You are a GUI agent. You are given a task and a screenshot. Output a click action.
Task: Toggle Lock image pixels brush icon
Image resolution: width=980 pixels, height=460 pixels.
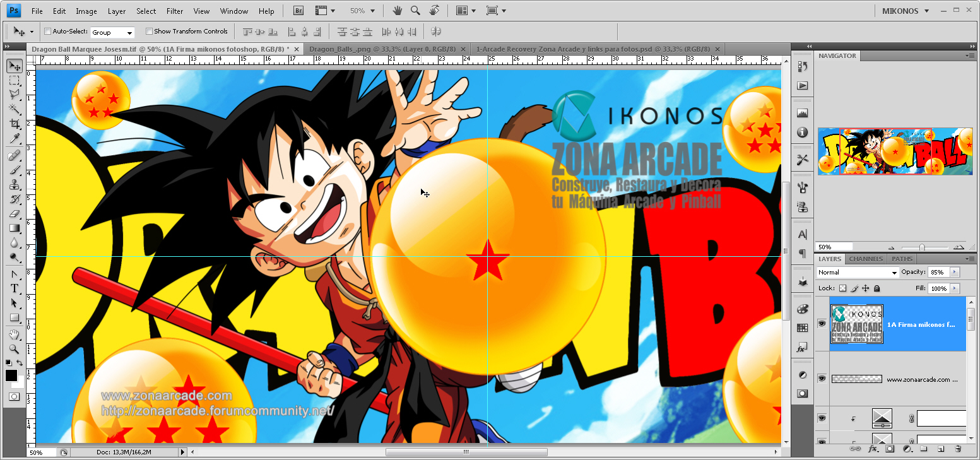tap(854, 288)
